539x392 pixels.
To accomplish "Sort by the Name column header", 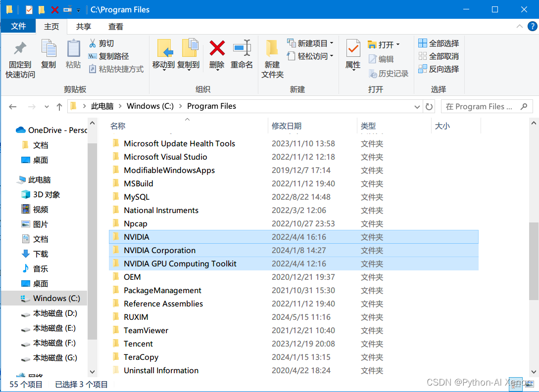I will click(x=188, y=126).
